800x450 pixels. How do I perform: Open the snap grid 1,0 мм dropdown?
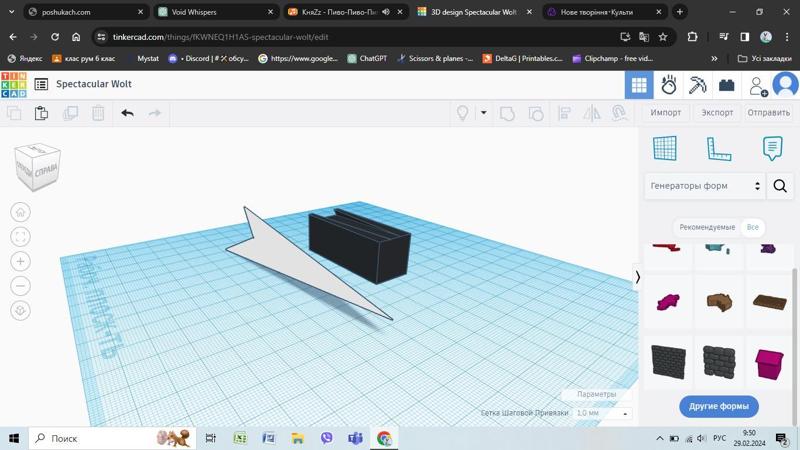tap(603, 413)
